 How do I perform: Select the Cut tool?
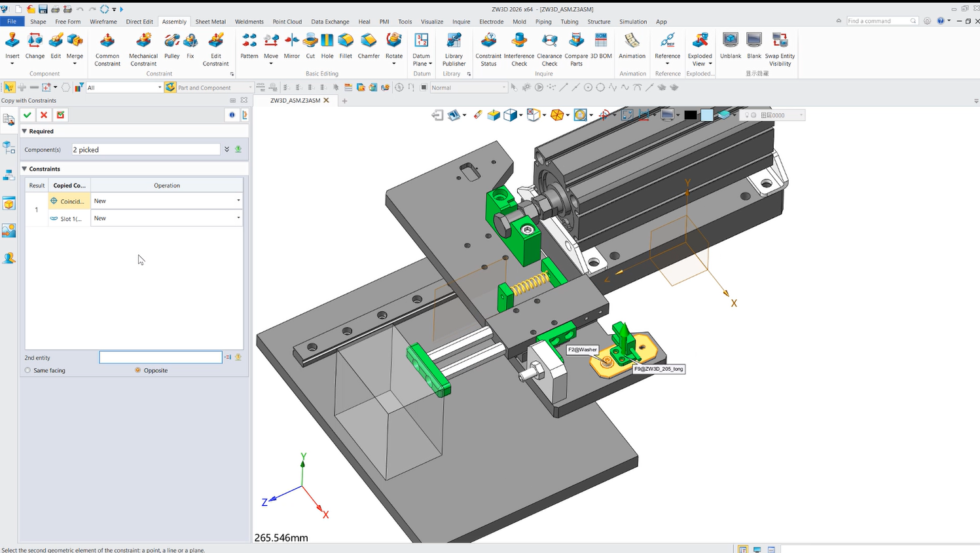310,42
